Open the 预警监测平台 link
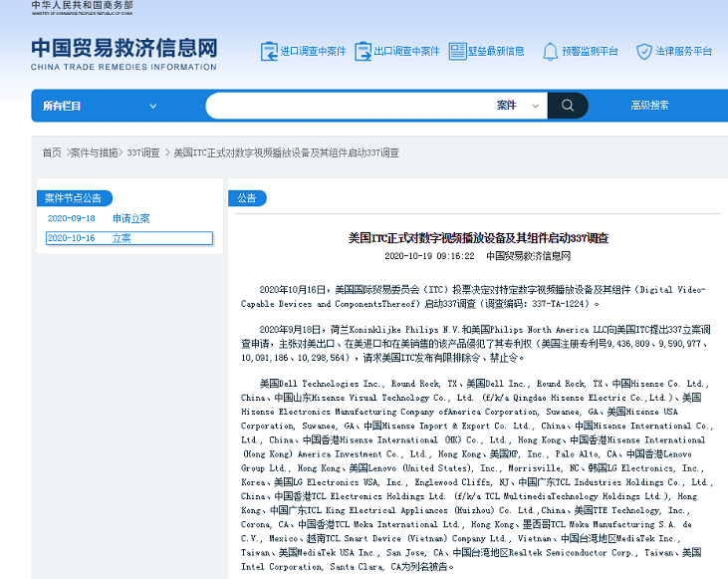 click(590, 51)
